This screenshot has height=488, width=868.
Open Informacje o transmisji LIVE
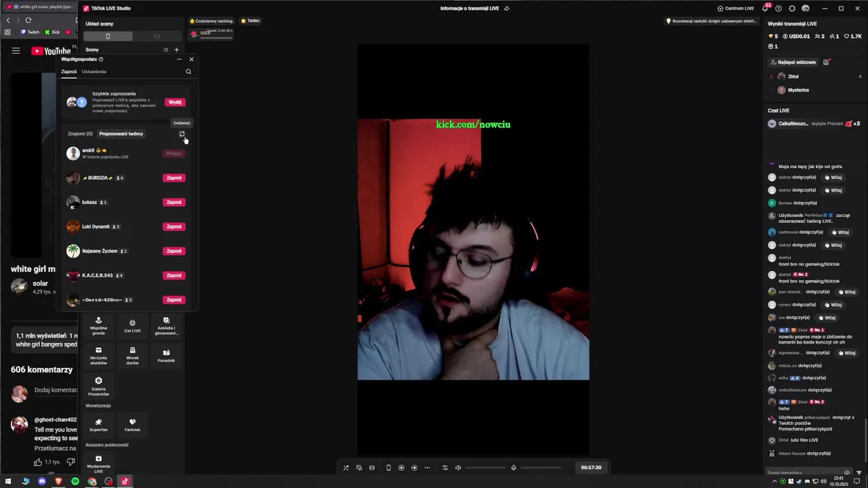469,8
